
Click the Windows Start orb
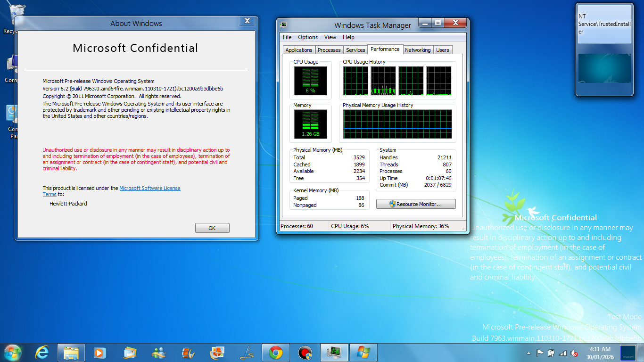[12, 353]
